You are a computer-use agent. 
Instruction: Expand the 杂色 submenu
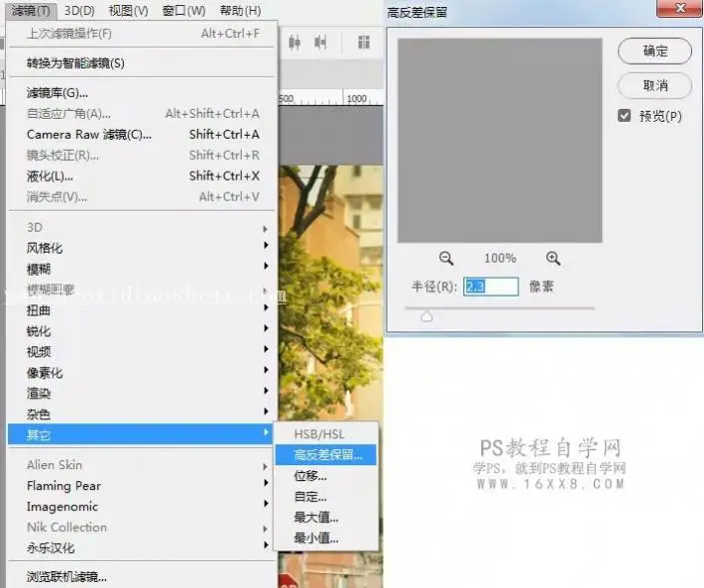coord(142,414)
